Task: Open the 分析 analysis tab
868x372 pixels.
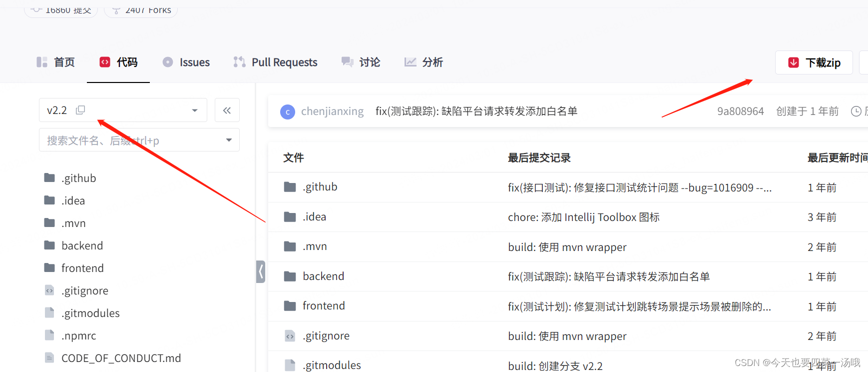Action: pyautogui.click(x=424, y=62)
